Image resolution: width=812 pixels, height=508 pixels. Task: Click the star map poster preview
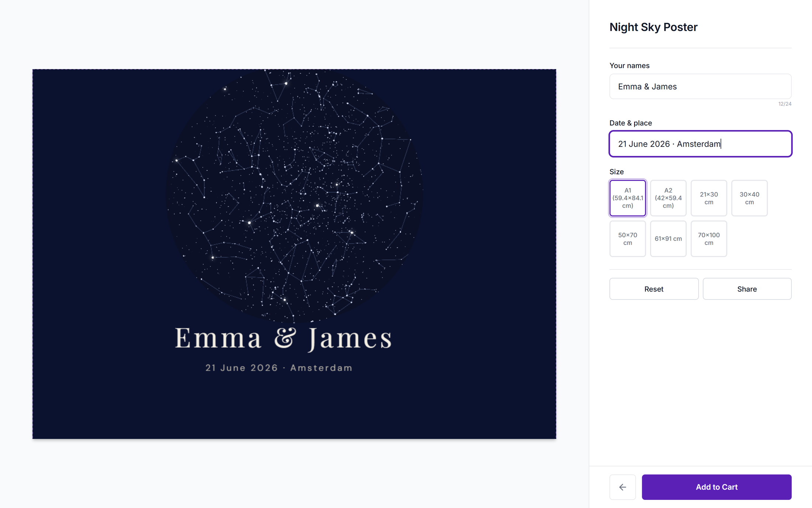(294, 254)
